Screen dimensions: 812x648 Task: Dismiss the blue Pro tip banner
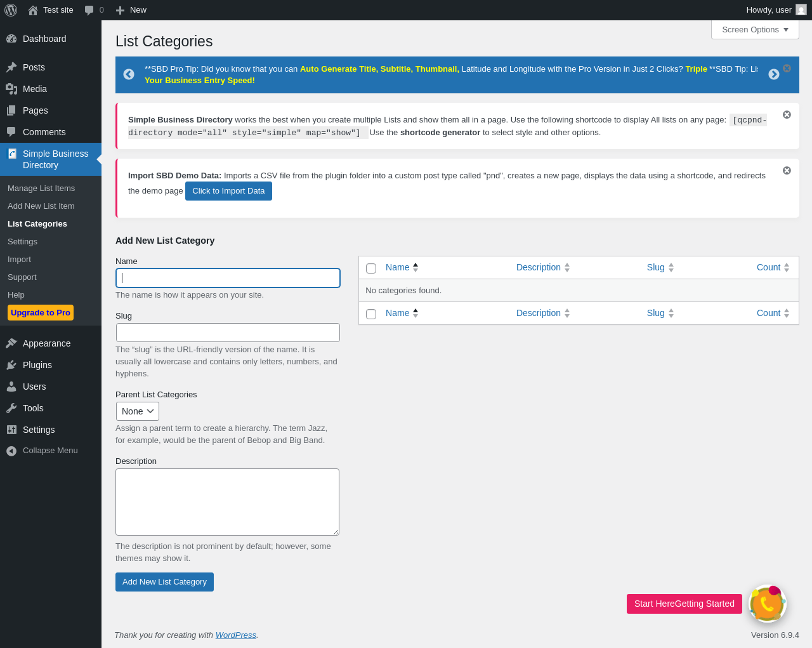[x=787, y=69]
